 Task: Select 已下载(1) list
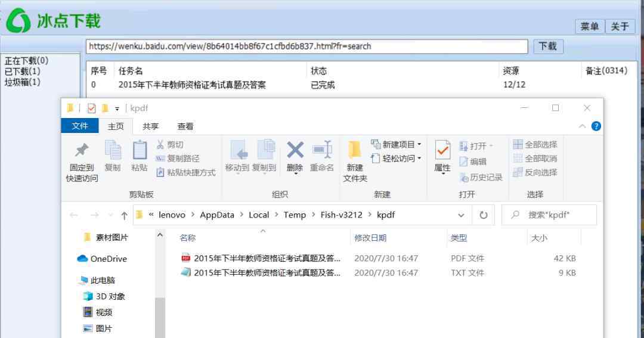22,72
